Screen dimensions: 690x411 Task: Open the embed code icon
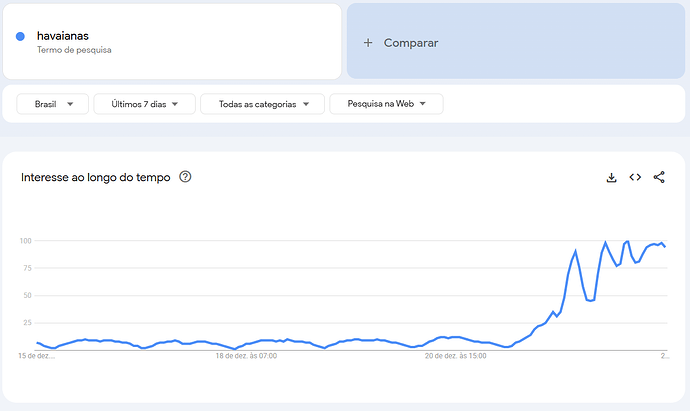point(635,177)
